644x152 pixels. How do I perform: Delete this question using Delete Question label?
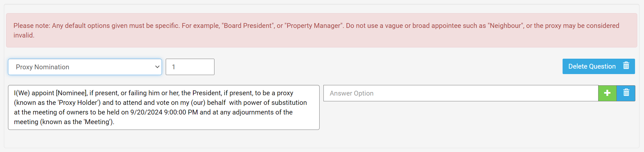pyautogui.click(x=592, y=66)
